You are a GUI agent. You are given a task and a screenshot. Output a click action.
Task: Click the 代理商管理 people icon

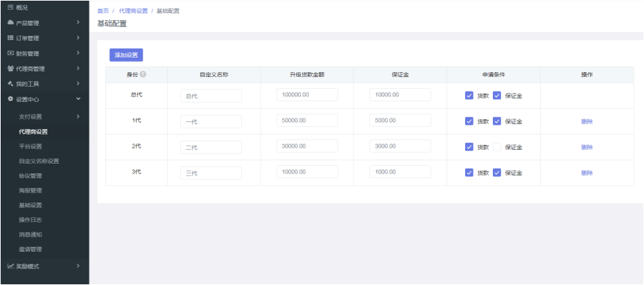coord(10,69)
